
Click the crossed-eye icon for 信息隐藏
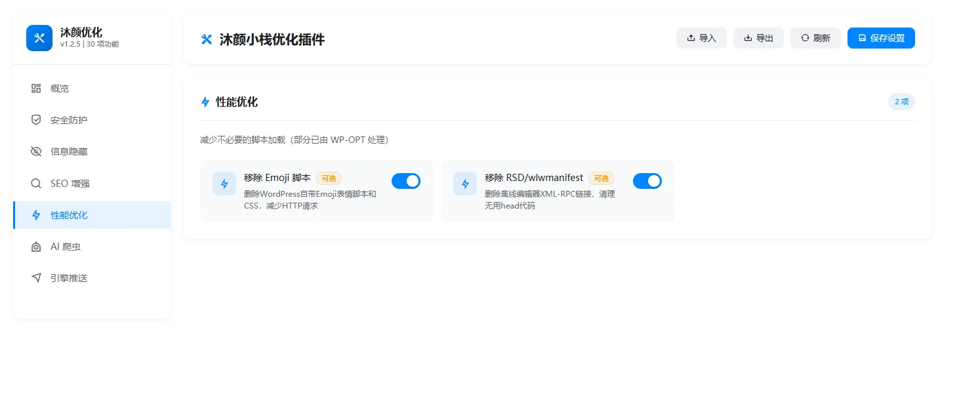click(x=36, y=151)
